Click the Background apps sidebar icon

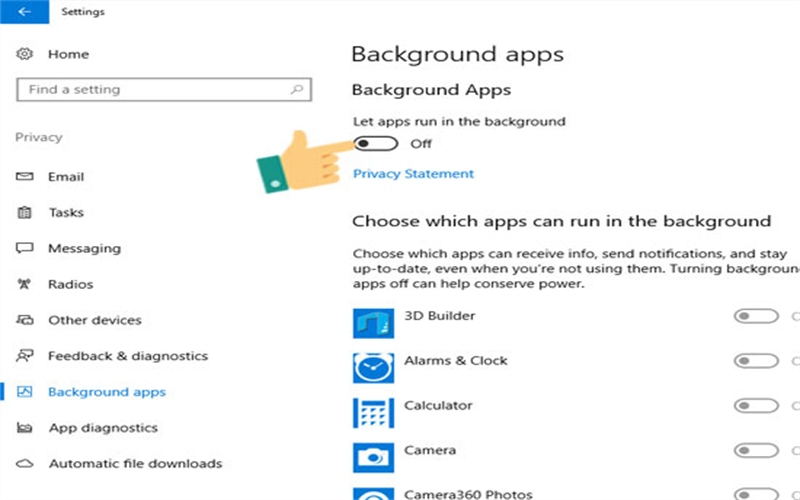click(24, 392)
